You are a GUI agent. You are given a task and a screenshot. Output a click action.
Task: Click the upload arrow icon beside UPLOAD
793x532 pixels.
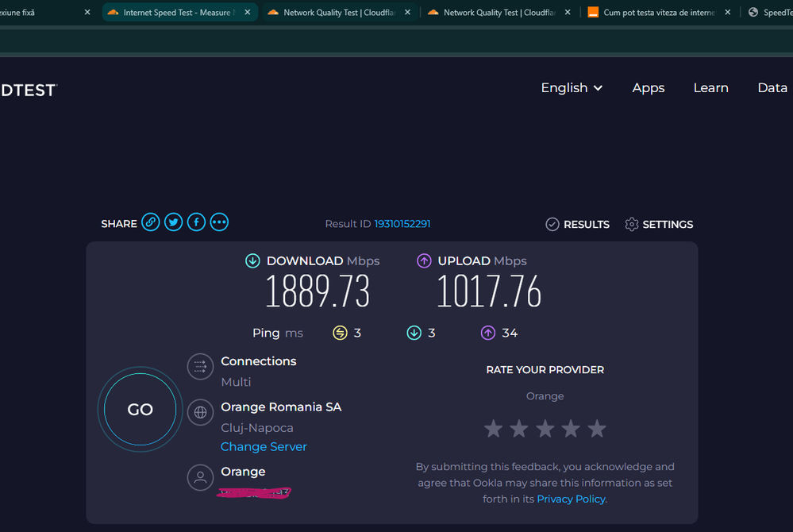point(424,260)
